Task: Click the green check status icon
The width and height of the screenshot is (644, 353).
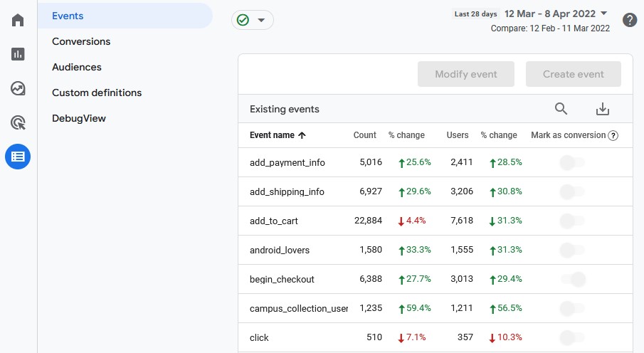Action: pyautogui.click(x=243, y=20)
